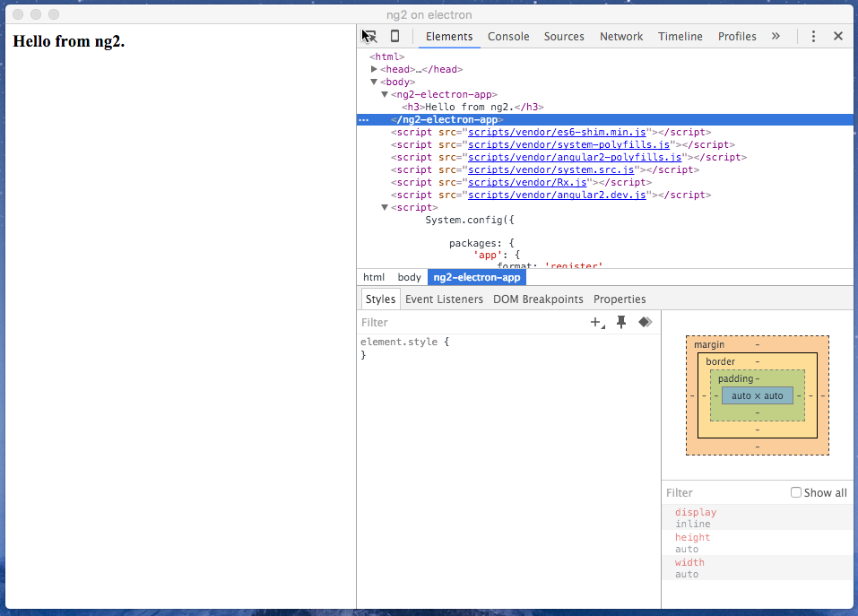Open the Console tab
Viewport: 858px width, 616px height.
(508, 36)
